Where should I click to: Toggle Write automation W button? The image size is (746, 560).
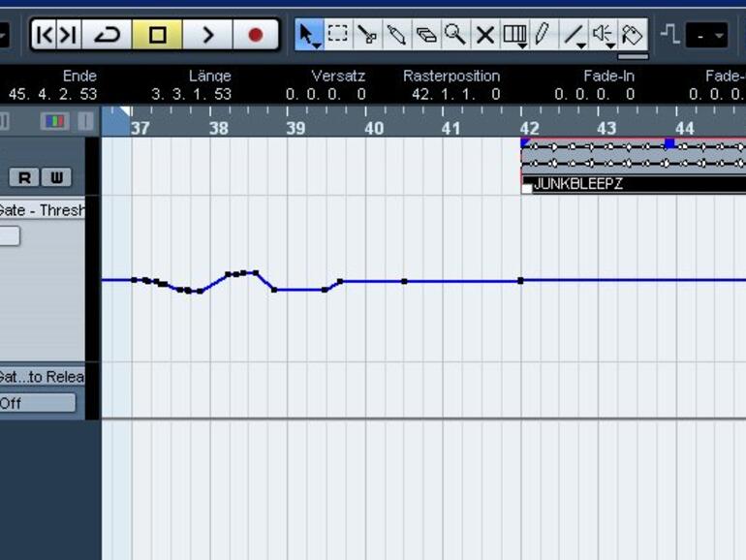(56, 177)
